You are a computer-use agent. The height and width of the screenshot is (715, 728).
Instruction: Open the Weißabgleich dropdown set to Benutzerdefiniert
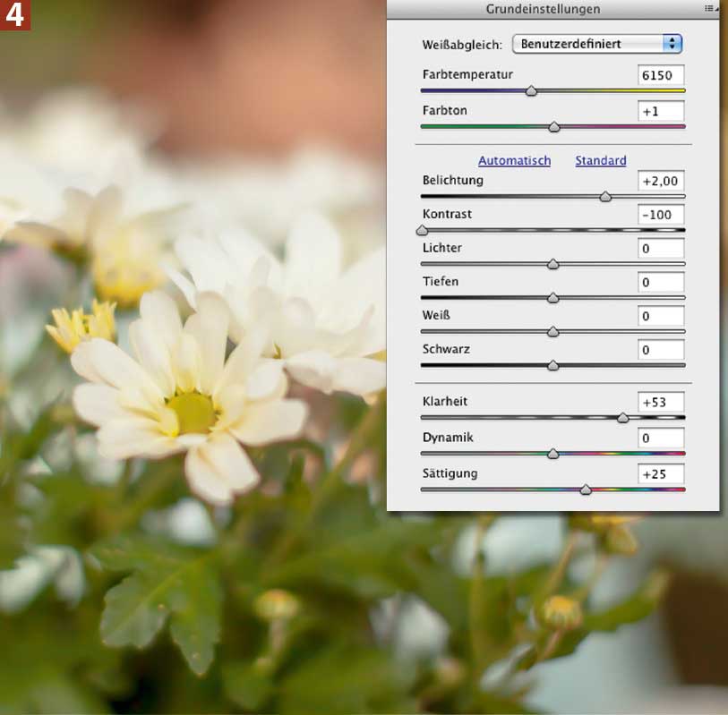point(597,44)
